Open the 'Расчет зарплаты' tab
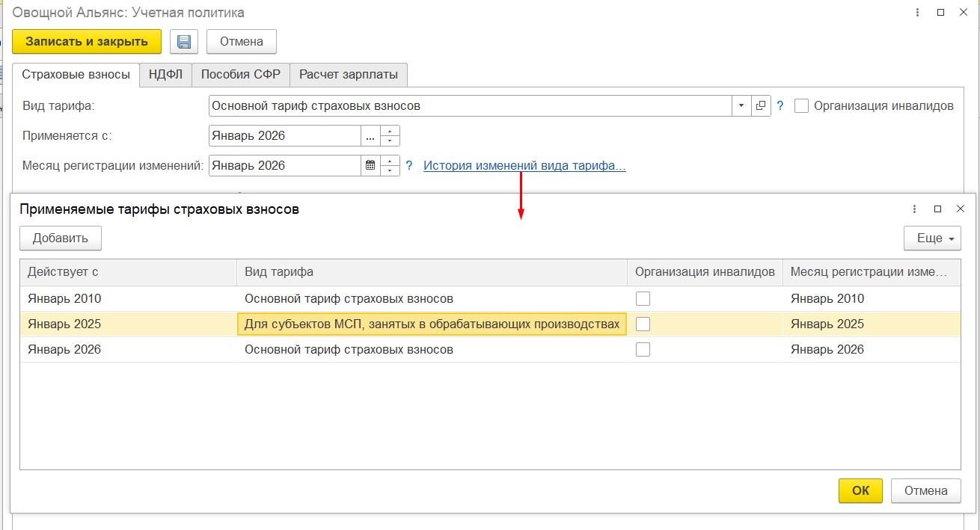 349,75
